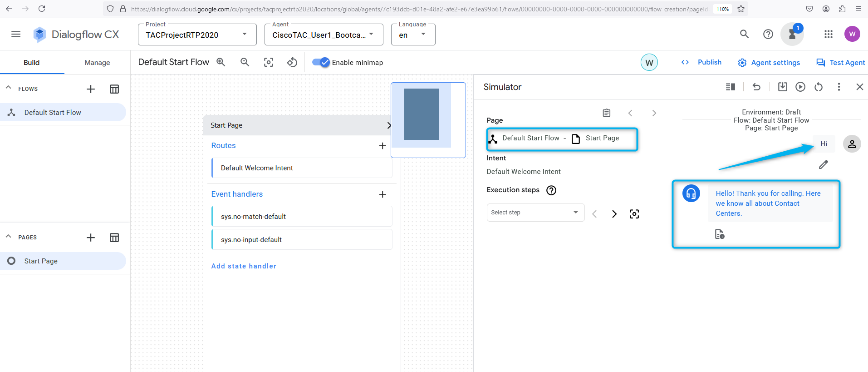Go to next page info arrow

654,113
